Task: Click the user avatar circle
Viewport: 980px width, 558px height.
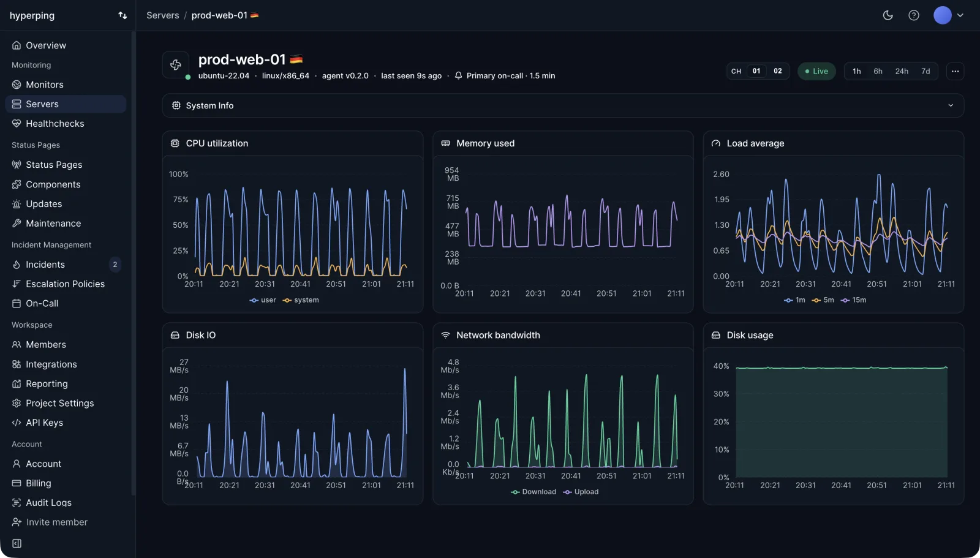Action: [x=942, y=15]
